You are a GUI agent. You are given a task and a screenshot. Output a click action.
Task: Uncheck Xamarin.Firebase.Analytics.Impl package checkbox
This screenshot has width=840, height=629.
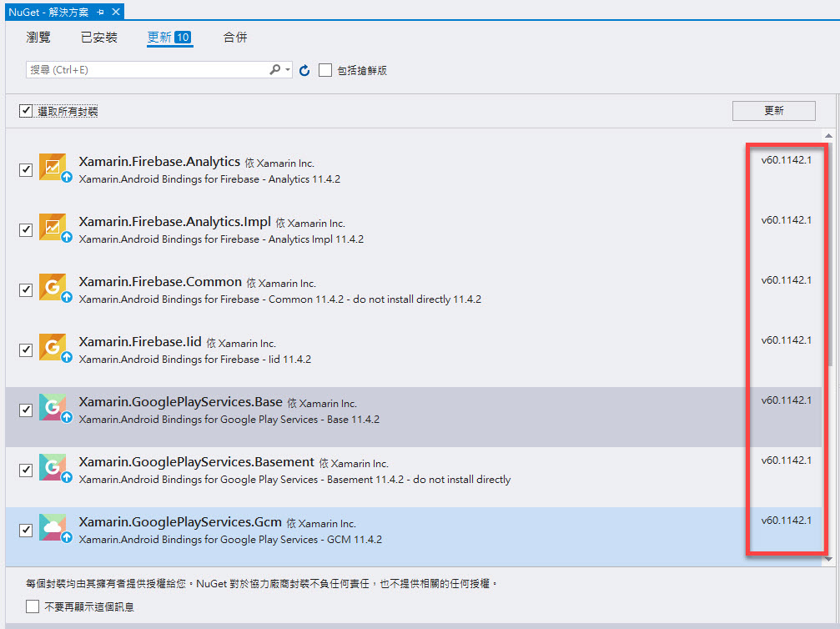coord(26,230)
